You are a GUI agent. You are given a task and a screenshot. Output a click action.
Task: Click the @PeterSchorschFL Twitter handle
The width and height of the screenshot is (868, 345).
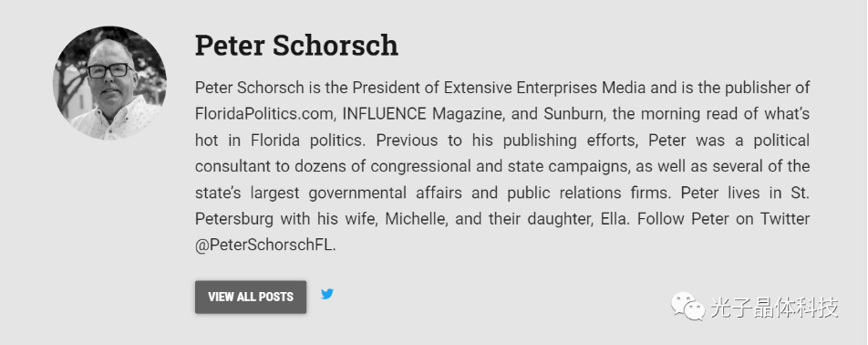pyautogui.click(x=265, y=246)
